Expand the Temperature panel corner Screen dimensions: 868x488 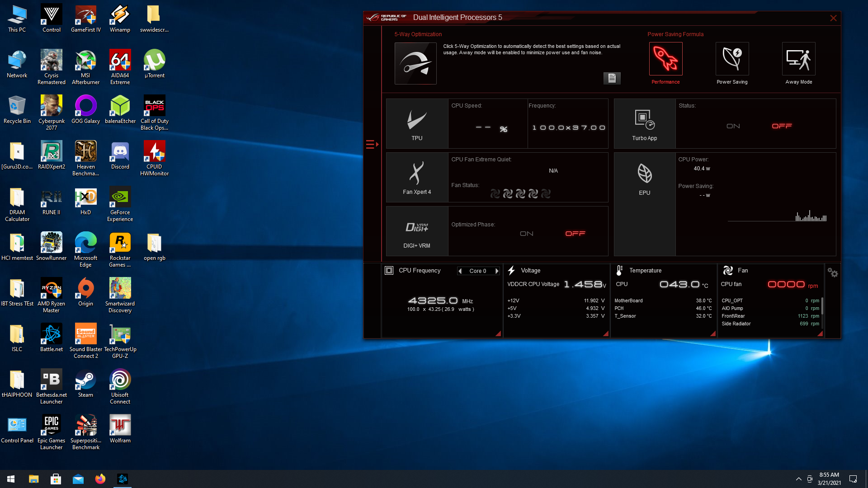pyautogui.click(x=713, y=333)
